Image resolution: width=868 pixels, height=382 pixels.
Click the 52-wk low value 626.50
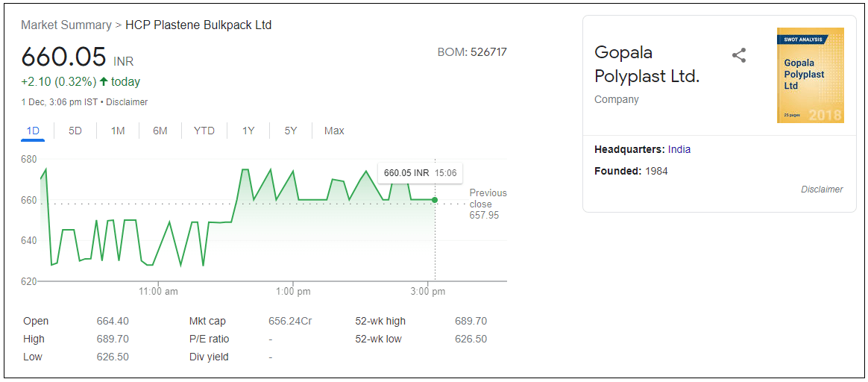tap(471, 339)
